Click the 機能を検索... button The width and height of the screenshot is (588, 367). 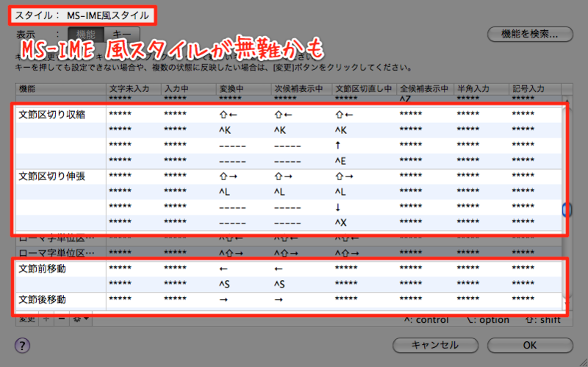pyautogui.click(x=529, y=34)
